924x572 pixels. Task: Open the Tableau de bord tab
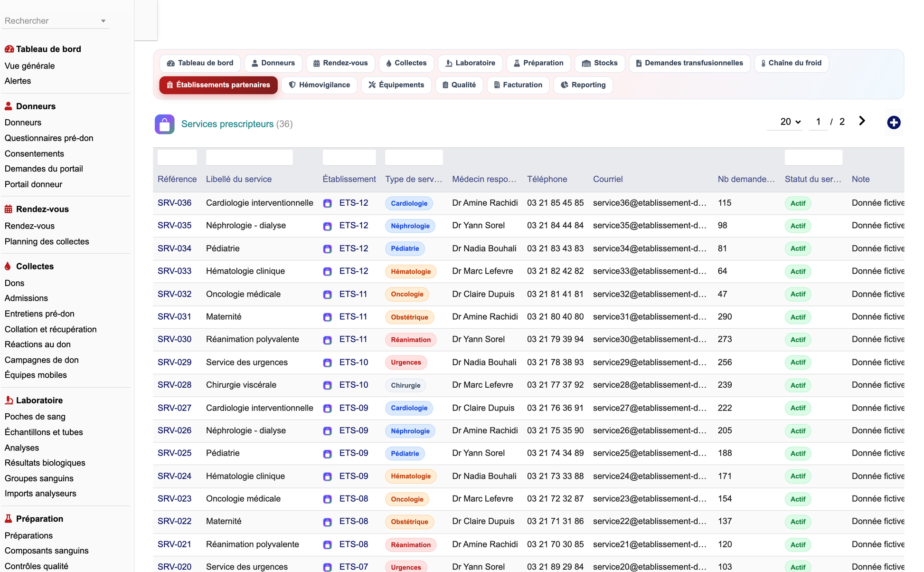pos(200,63)
